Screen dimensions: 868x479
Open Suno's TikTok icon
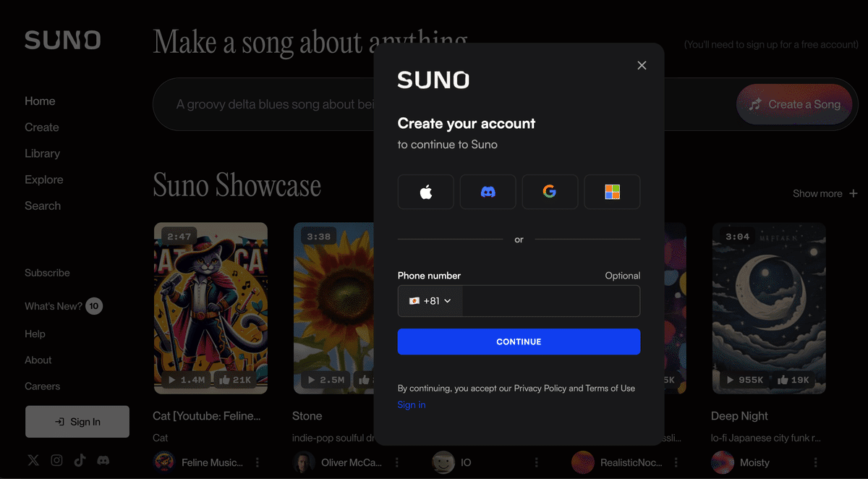point(80,460)
